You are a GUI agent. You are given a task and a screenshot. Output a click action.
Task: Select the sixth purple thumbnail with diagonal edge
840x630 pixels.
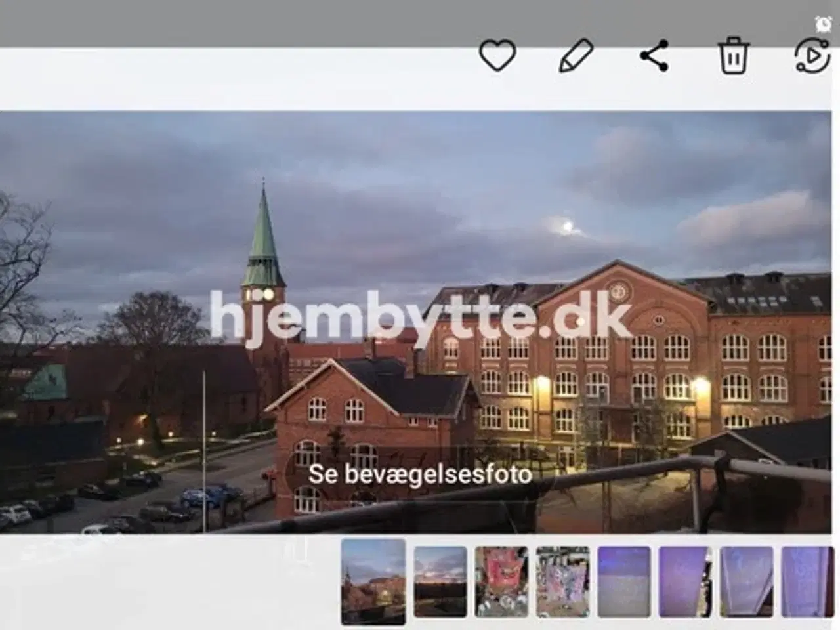[x=685, y=581]
